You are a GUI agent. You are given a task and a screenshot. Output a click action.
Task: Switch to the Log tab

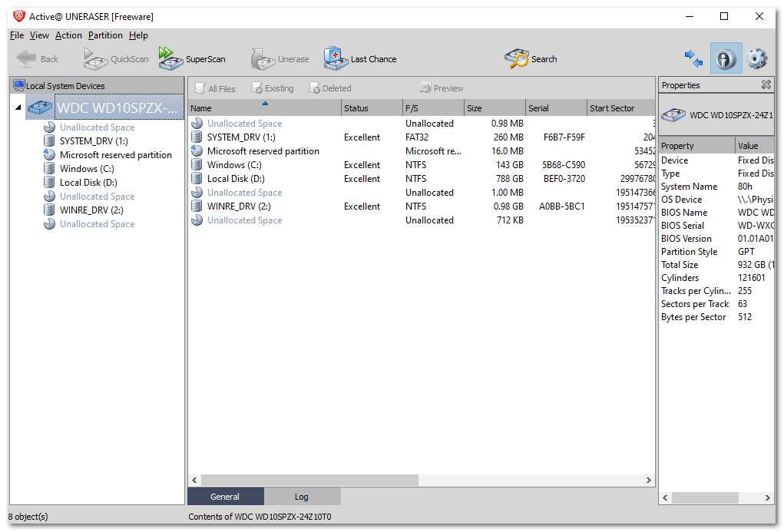pyautogui.click(x=302, y=497)
